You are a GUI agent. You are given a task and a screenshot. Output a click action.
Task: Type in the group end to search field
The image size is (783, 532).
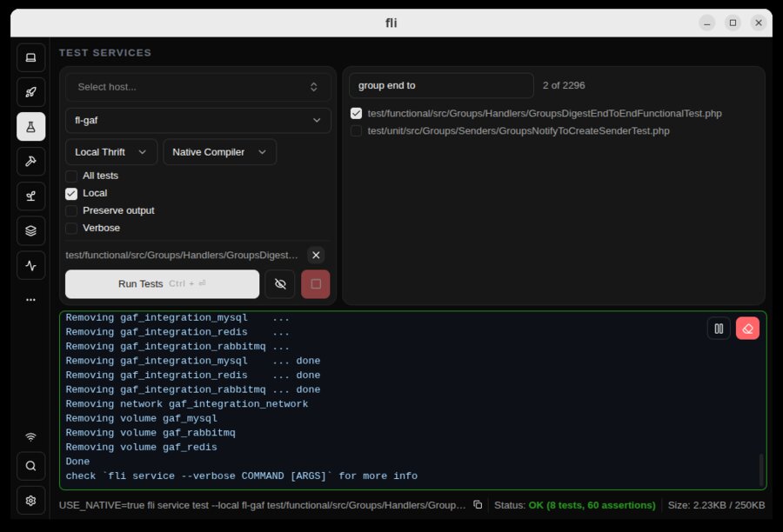[x=440, y=85]
